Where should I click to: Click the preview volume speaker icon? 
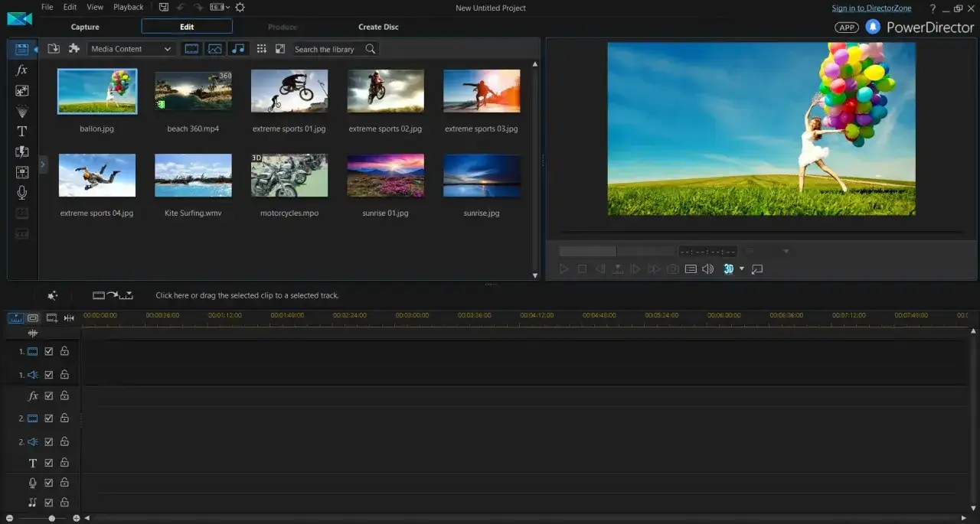click(708, 269)
